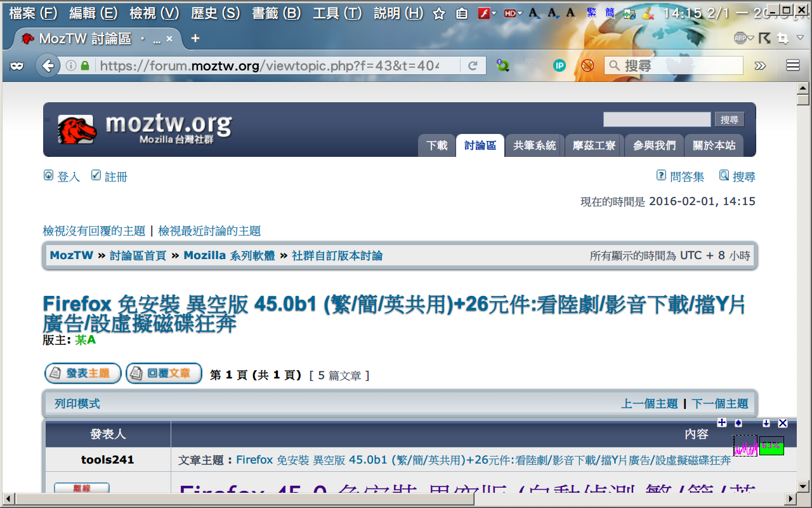812x508 pixels.
Task: Click the diamond icon on the floating widget
Action: [x=738, y=423]
